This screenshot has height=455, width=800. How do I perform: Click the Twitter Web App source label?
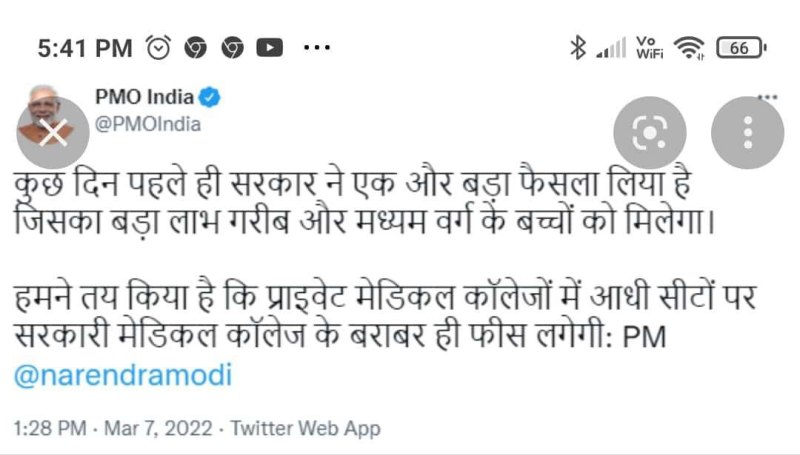click(x=305, y=427)
